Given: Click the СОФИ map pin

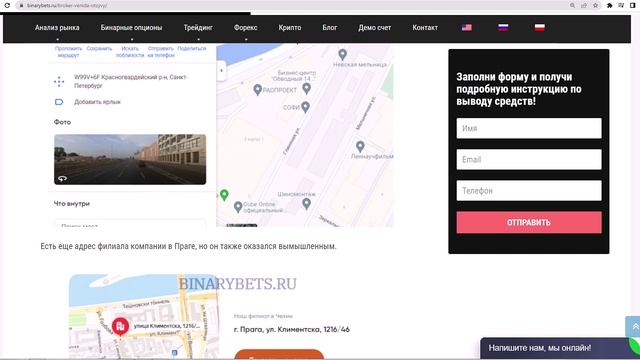Looking at the screenshot, I should (305, 107).
